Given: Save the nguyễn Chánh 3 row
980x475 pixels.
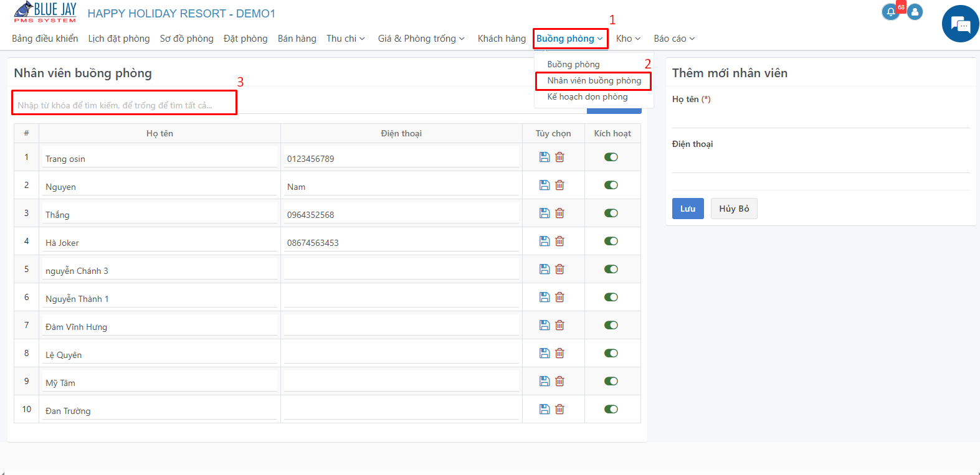Looking at the screenshot, I should pyautogui.click(x=545, y=269).
